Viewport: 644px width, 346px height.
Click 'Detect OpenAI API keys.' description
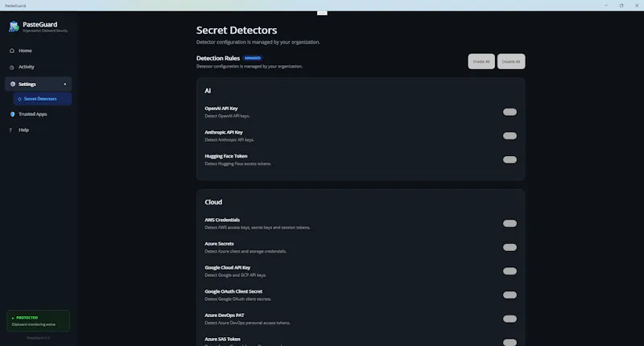coord(227,116)
